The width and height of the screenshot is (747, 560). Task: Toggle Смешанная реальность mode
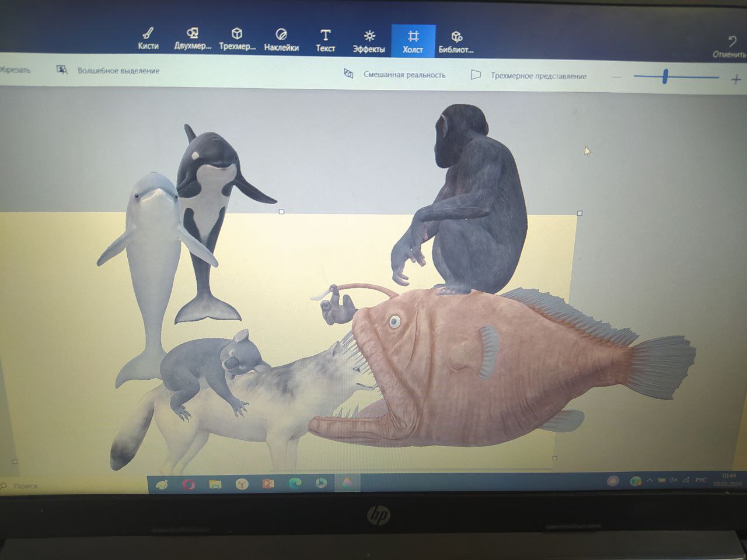pyautogui.click(x=395, y=75)
